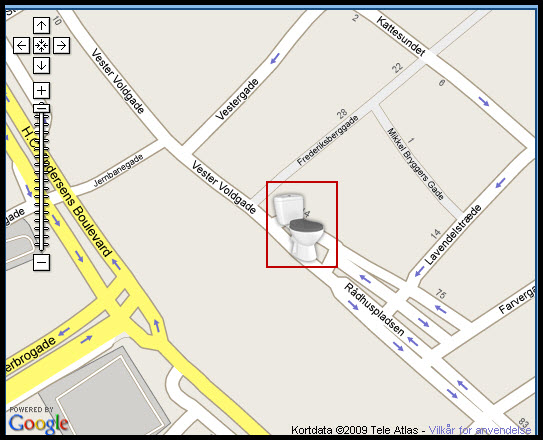
Task: Click the zoom slider track midpoint
Action: point(41,181)
